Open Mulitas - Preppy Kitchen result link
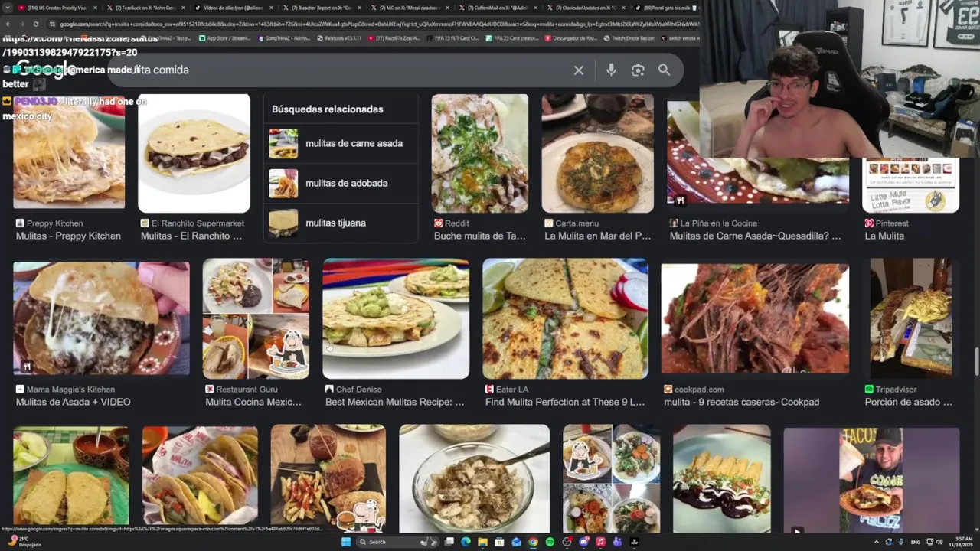This screenshot has height=551, width=980. (x=68, y=236)
